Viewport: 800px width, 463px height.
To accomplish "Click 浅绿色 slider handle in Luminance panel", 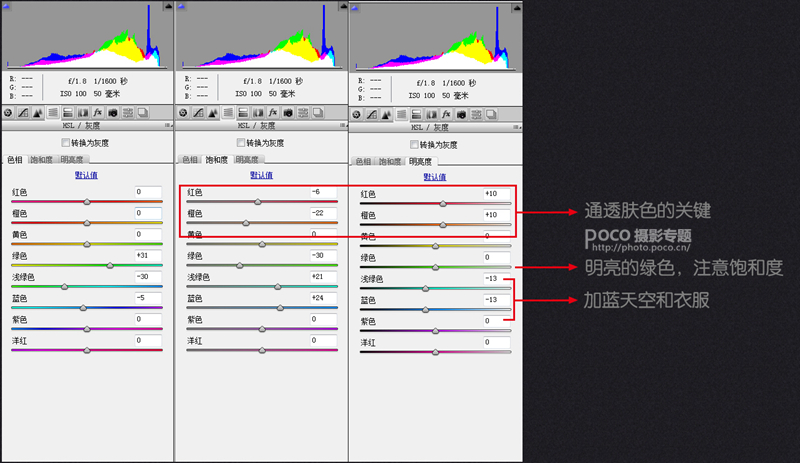I will tap(426, 288).
